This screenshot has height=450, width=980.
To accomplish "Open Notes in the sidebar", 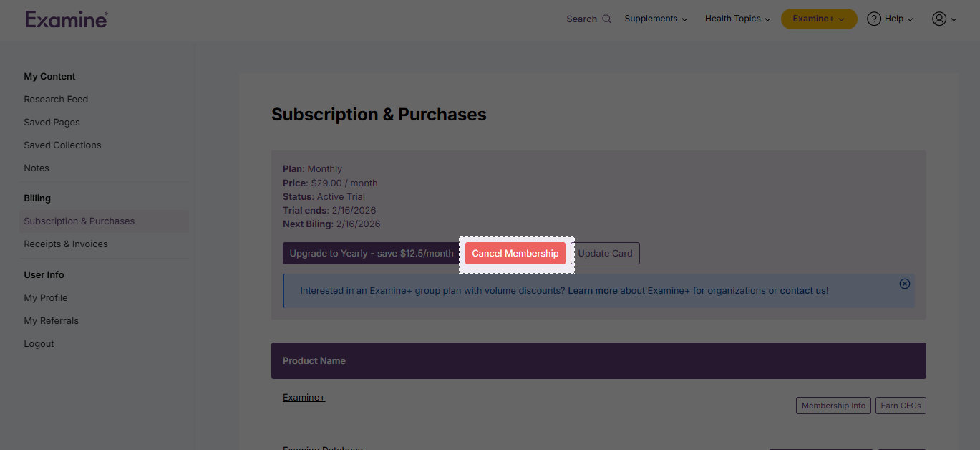I will tap(37, 168).
